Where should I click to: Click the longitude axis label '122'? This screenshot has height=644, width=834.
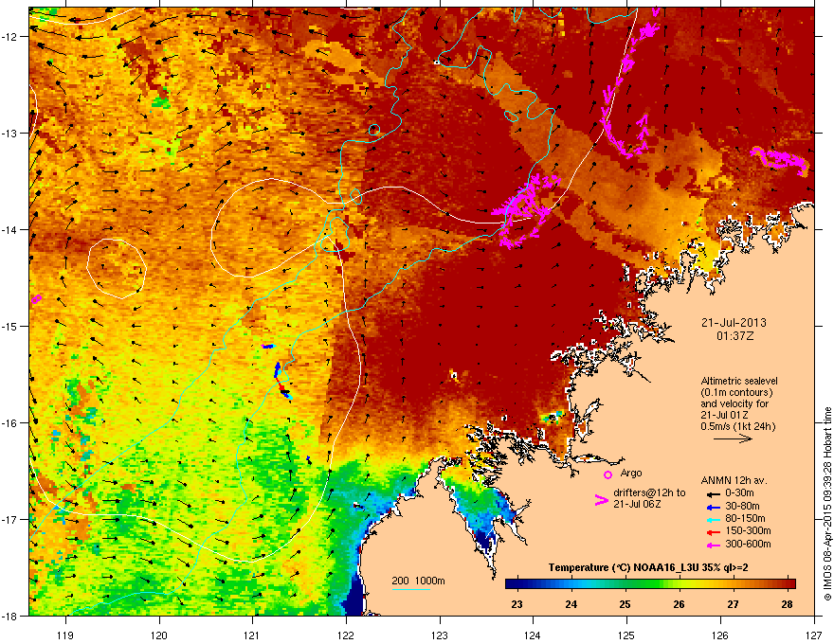point(346,635)
